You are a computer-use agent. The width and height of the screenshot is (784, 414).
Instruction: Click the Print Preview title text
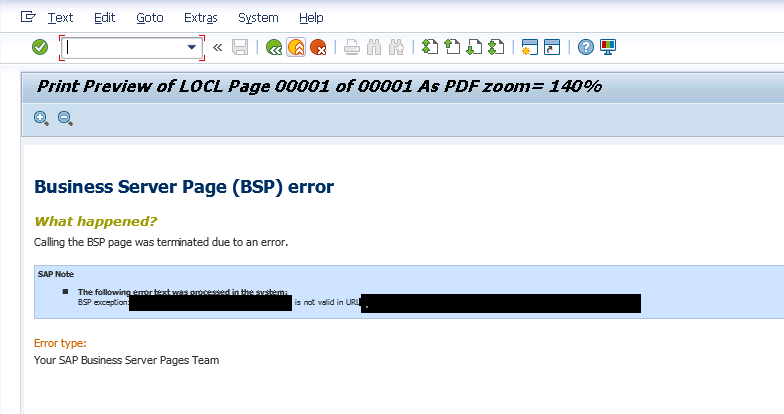point(319,86)
